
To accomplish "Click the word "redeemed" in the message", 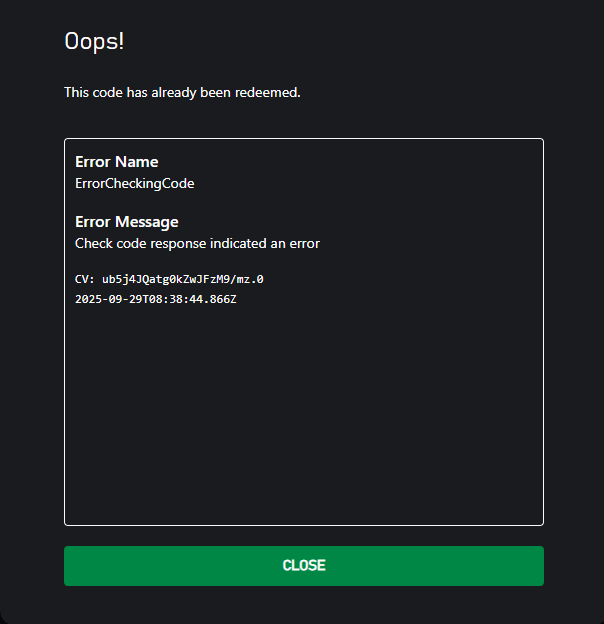I will pyautogui.click(x=269, y=93).
